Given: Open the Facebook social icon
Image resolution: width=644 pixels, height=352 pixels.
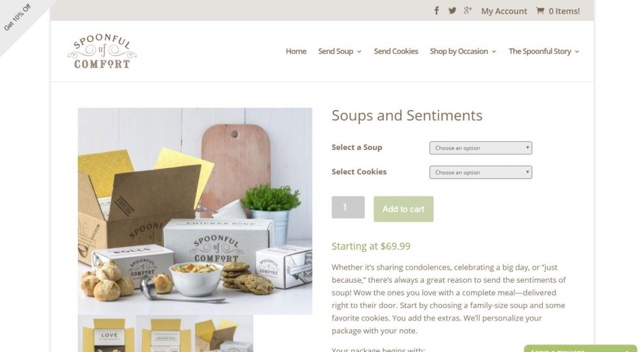Looking at the screenshot, I should [436, 11].
